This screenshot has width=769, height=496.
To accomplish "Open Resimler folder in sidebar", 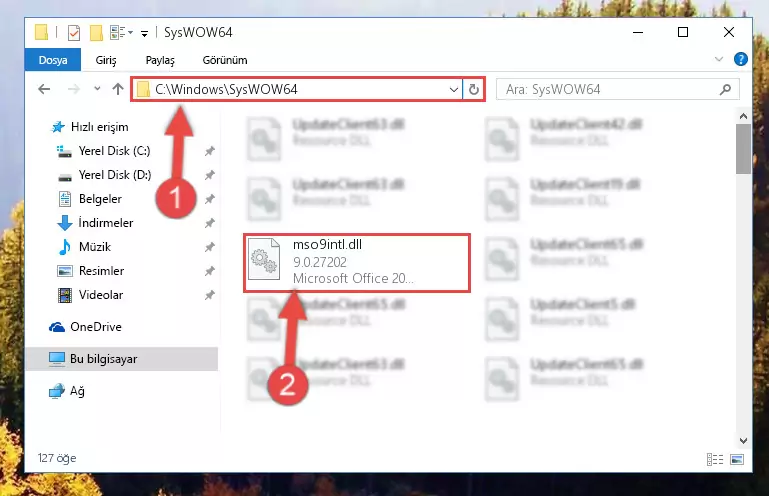I will (101, 271).
